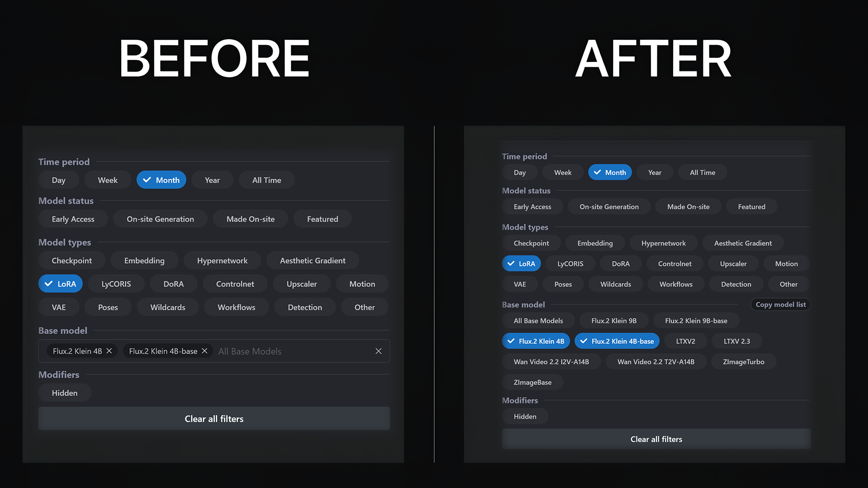Select Wildcards type in Before panel
This screenshot has width=868, height=488.
pyautogui.click(x=168, y=307)
